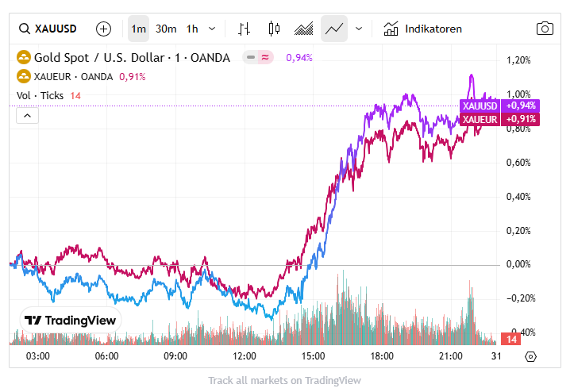574x392 pixels.
Task: Take a chart snapshot with camera icon
Action: coord(545,29)
